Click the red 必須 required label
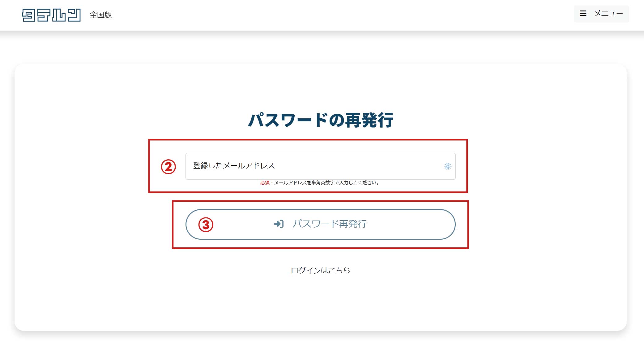This screenshot has width=644, height=349. (264, 183)
